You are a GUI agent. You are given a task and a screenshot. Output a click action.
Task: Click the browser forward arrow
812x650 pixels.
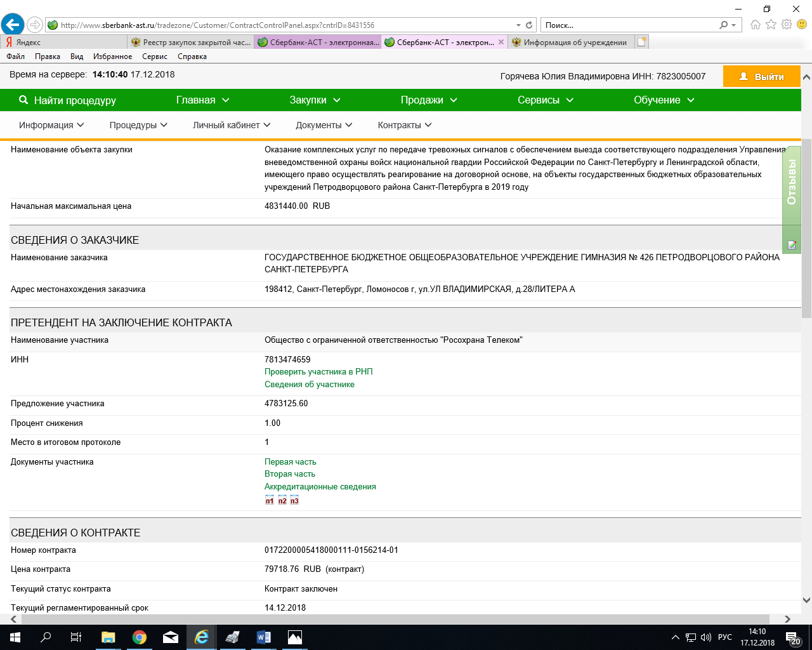click(35, 25)
